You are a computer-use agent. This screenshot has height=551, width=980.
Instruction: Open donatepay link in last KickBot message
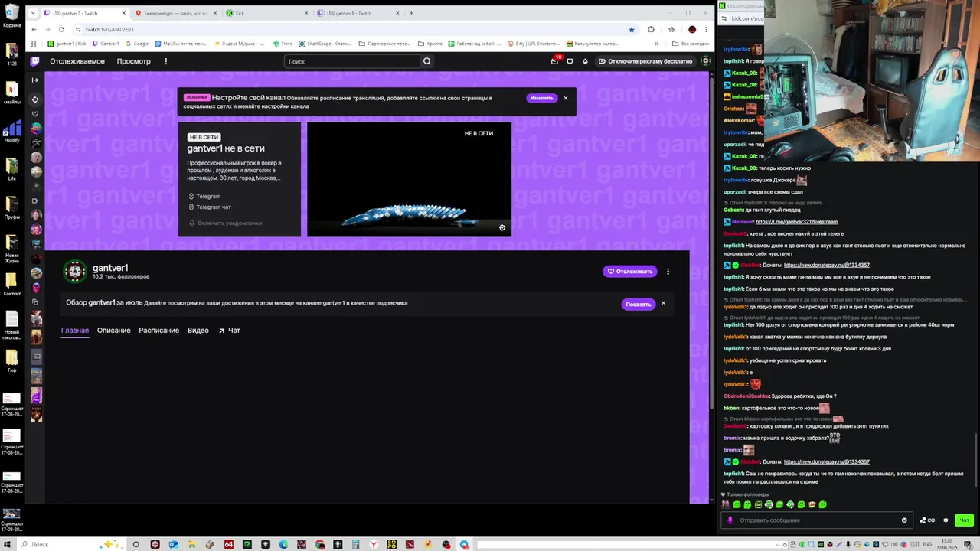826,461
